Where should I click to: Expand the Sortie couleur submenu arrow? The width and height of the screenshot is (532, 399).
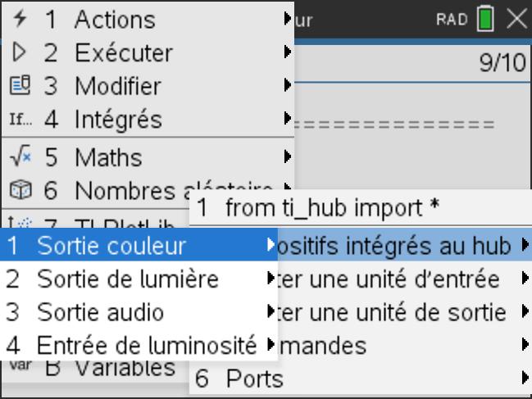[x=271, y=245]
